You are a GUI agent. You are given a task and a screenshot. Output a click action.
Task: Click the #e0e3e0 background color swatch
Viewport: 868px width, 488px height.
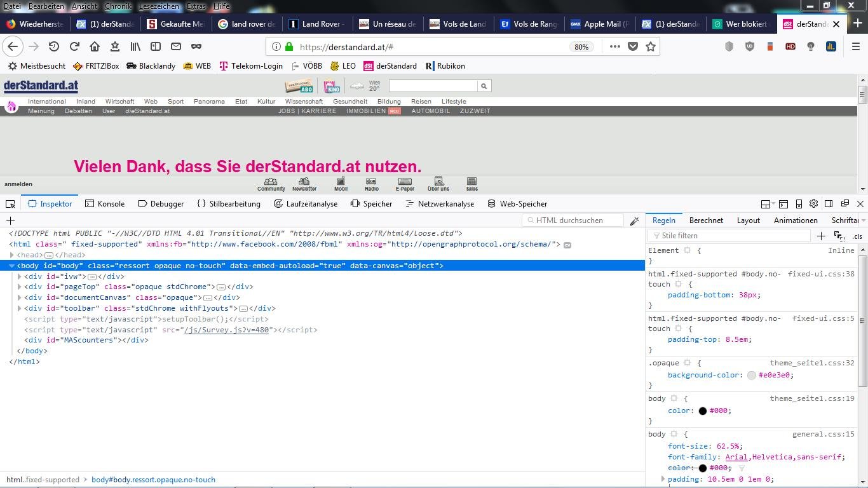coord(752,376)
